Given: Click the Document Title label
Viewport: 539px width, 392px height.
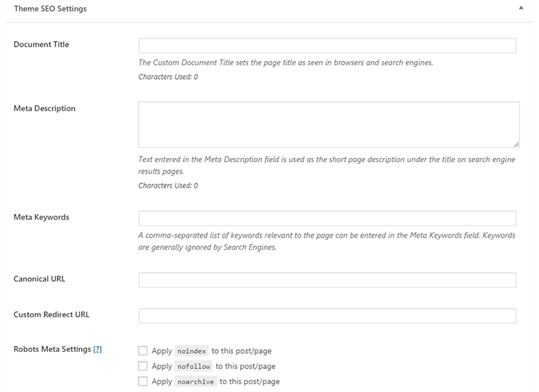Looking at the screenshot, I should (41, 45).
